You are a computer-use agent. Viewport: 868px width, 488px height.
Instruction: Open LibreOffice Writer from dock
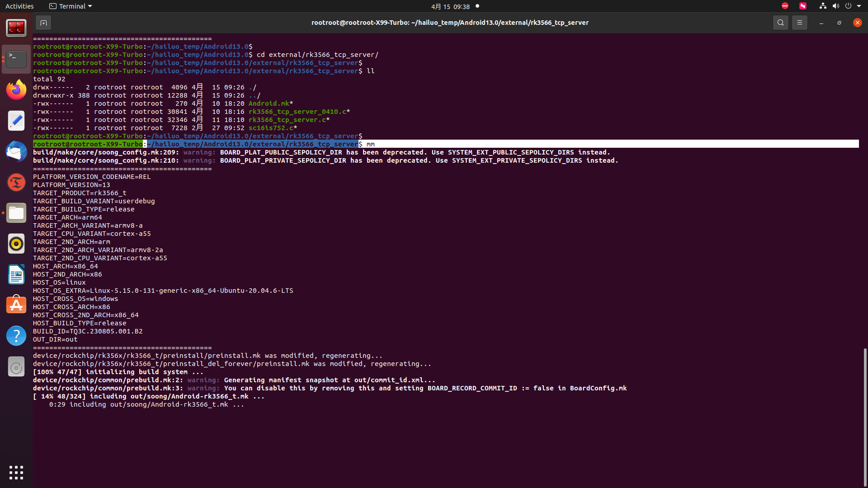[x=16, y=274]
